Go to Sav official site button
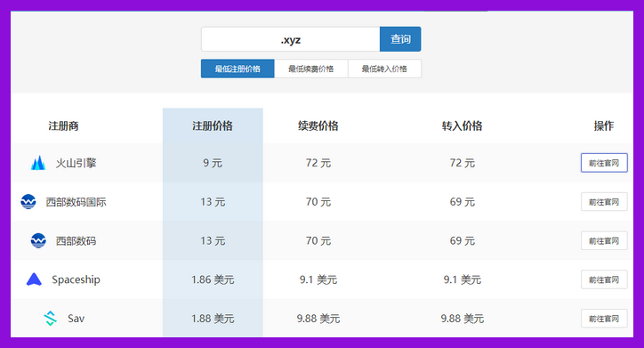 tap(604, 319)
